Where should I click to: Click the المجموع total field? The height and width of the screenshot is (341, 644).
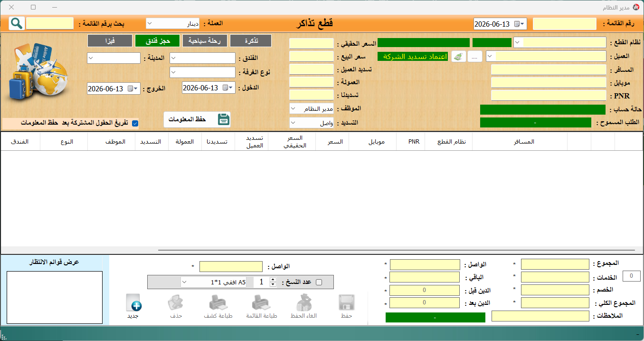[x=555, y=264]
